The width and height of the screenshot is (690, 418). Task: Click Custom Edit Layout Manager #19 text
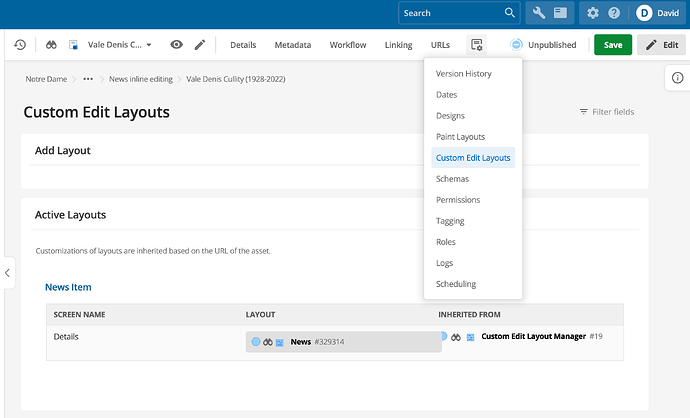542,336
